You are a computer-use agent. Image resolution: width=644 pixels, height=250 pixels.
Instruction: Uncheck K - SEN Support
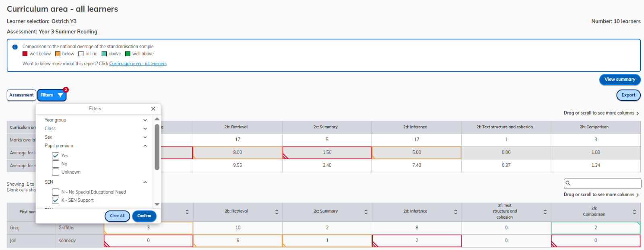(x=56, y=200)
